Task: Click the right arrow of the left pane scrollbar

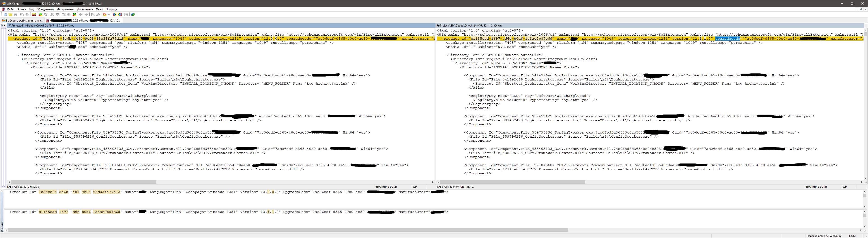Action: [433, 182]
